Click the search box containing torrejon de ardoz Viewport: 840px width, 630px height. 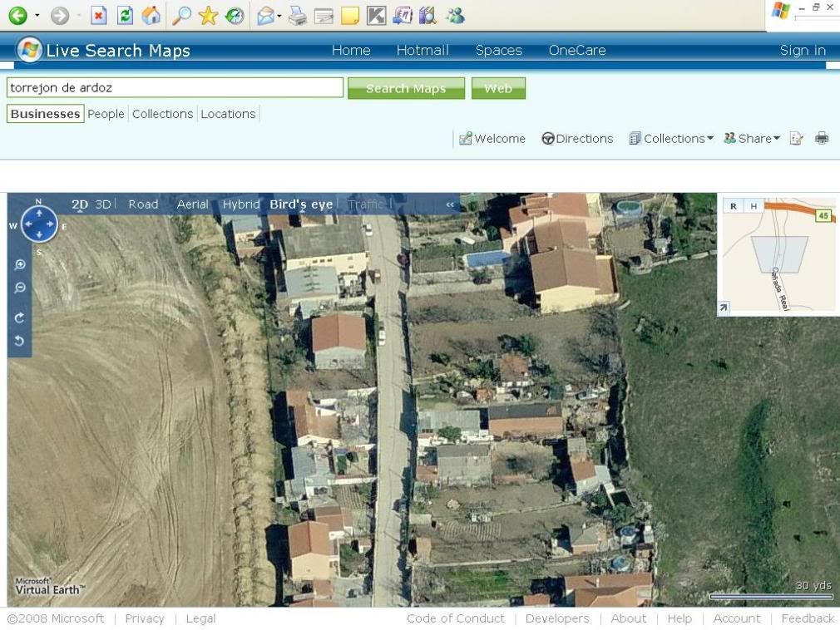pos(175,87)
